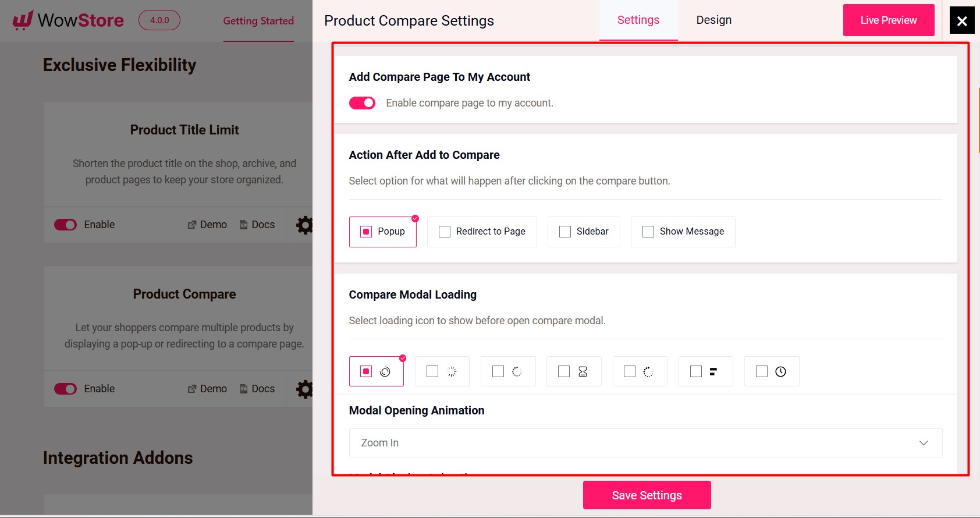Toggle Product Compare Enable switch

[x=66, y=389]
